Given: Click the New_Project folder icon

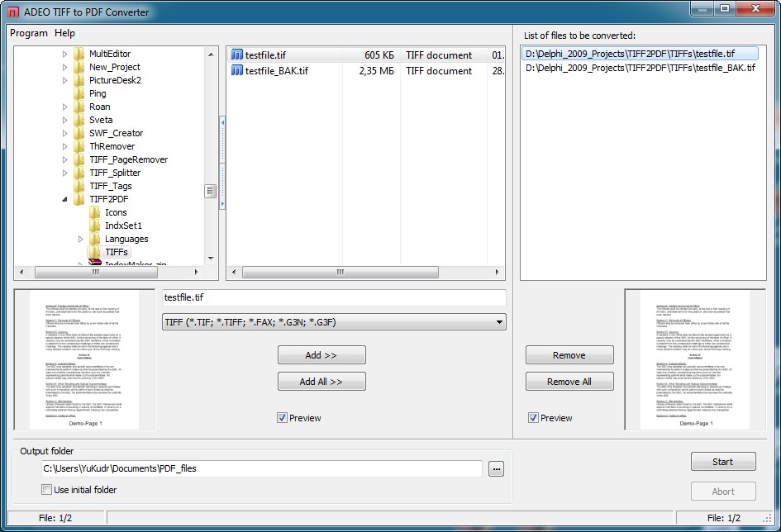Looking at the screenshot, I should (79, 67).
